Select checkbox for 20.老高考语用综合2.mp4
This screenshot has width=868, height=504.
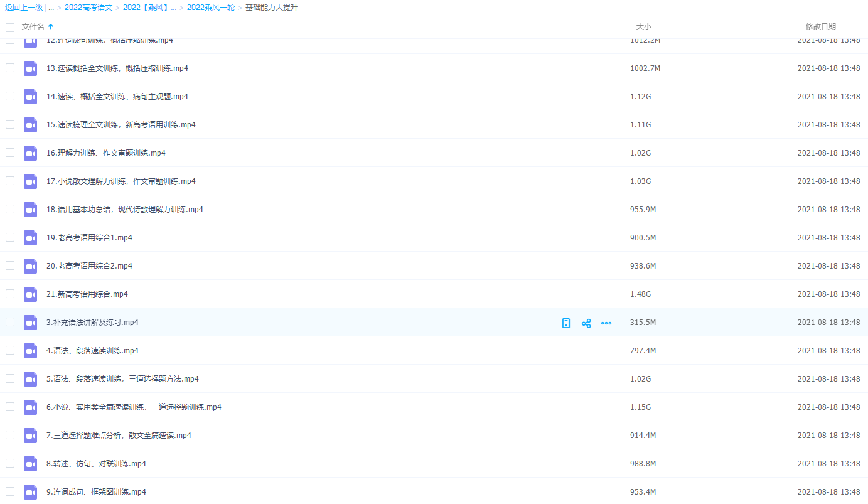tap(10, 265)
